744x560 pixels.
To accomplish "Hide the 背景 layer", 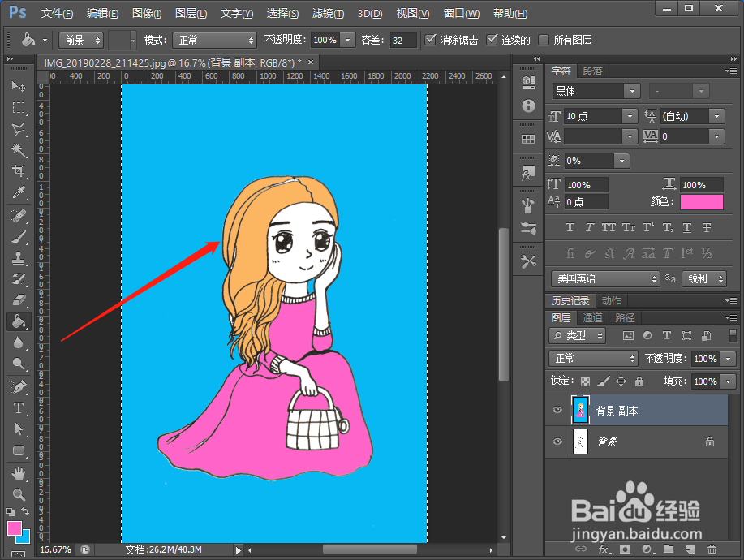I will point(557,442).
